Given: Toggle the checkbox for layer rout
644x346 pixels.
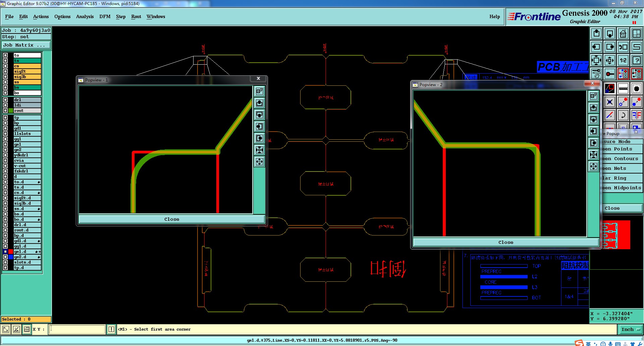Looking at the screenshot, I should [5, 111].
